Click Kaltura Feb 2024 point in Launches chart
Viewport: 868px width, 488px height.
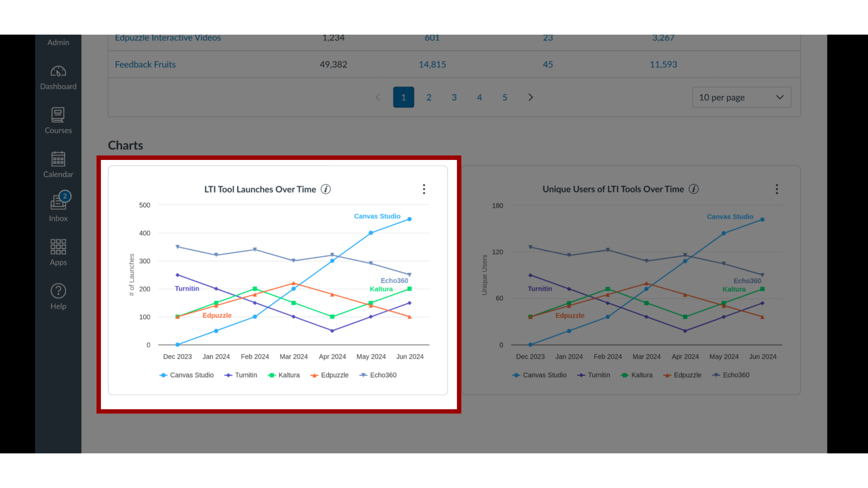click(x=255, y=289)
